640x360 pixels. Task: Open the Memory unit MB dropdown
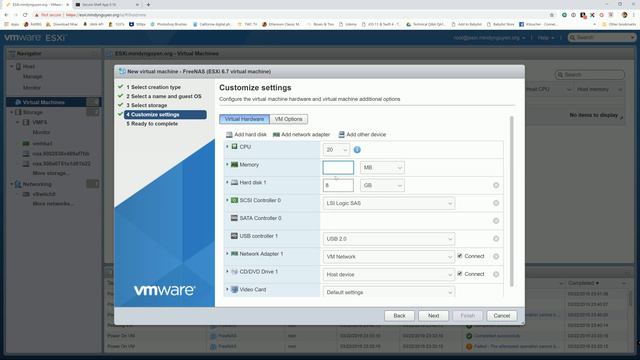[382, 167]
